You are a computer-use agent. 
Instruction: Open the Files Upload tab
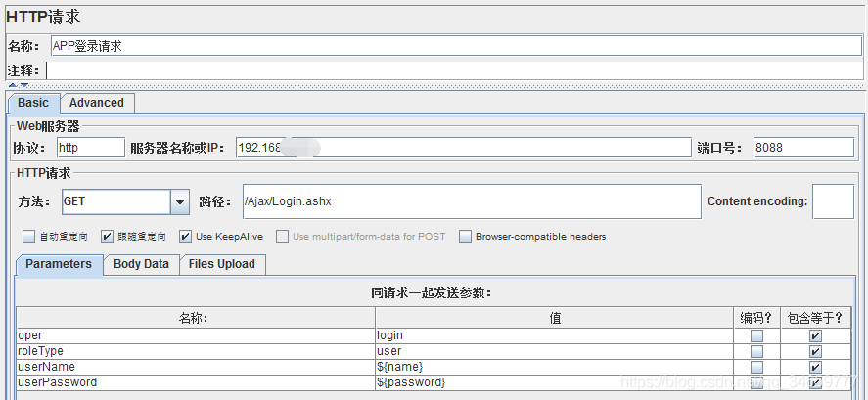[x=222, y=264]
